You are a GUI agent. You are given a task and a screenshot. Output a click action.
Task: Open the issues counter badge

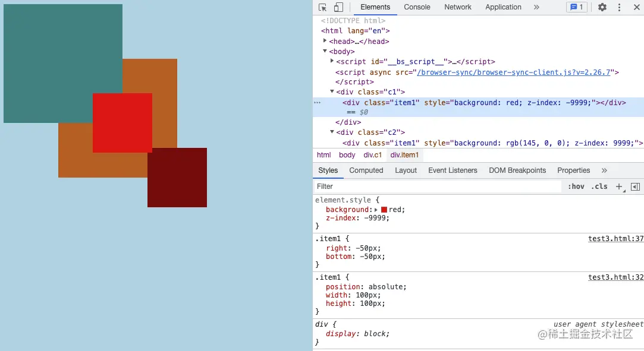[x=577, y=7]
